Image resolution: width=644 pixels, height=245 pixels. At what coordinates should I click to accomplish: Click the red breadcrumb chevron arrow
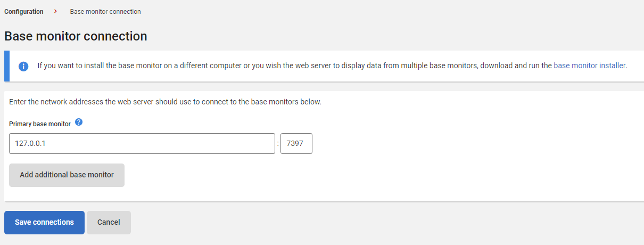[x=56, y=11]
